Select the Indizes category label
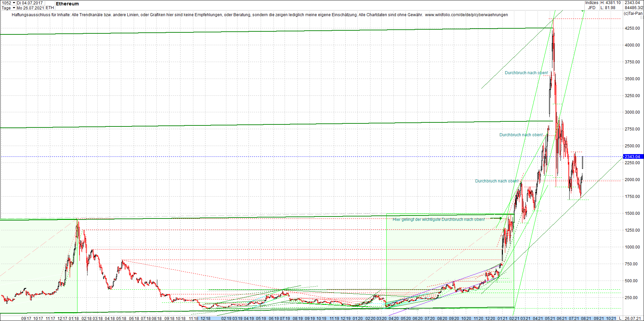 pyautogui.click(x=592, y=2)
